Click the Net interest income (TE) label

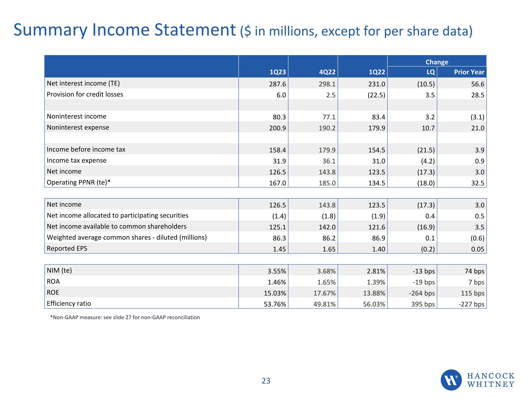(x=83, y=83)
